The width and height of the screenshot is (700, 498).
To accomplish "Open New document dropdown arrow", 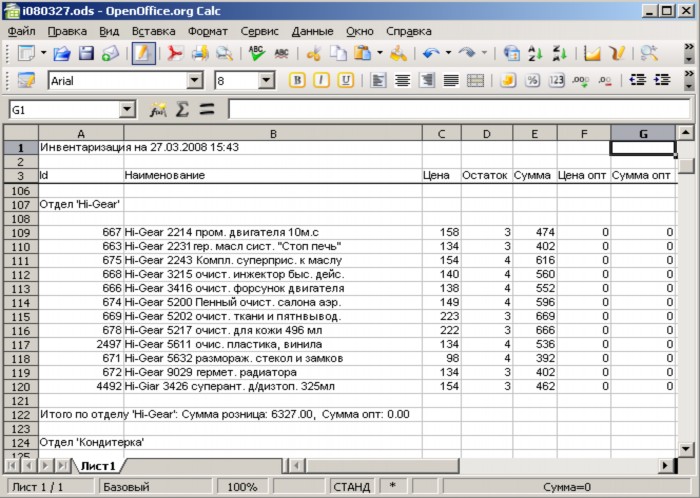I will 44,53.
